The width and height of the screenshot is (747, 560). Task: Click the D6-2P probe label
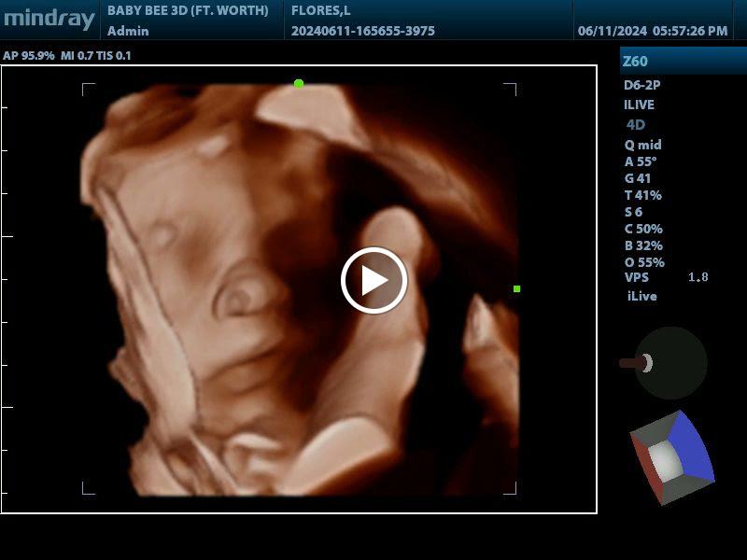point(642,85)
